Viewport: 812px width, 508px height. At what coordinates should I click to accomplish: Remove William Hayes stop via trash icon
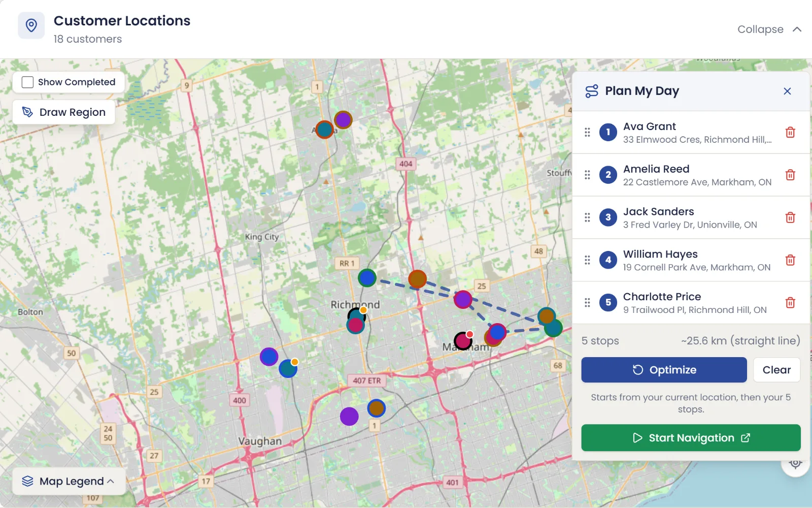(x=790, y=260)
